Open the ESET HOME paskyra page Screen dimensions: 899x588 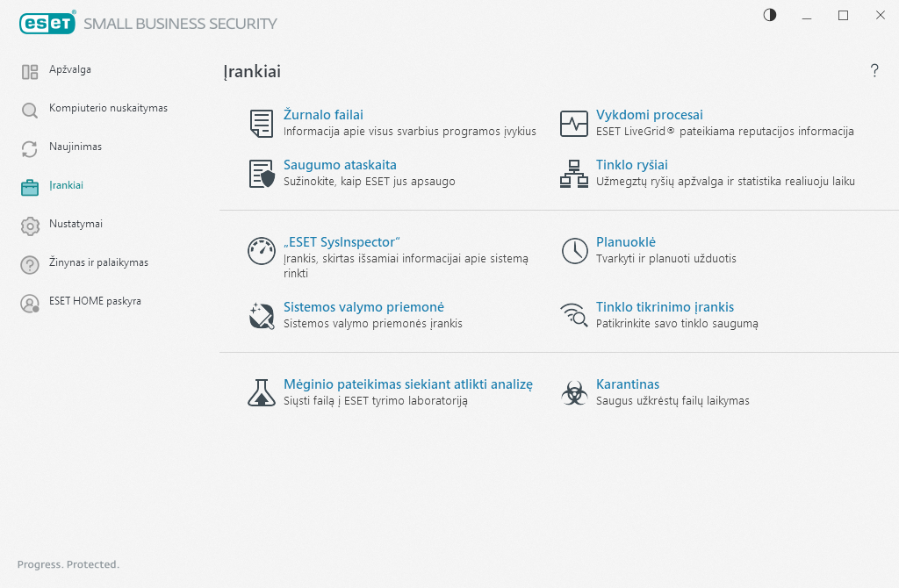(95, 301)
